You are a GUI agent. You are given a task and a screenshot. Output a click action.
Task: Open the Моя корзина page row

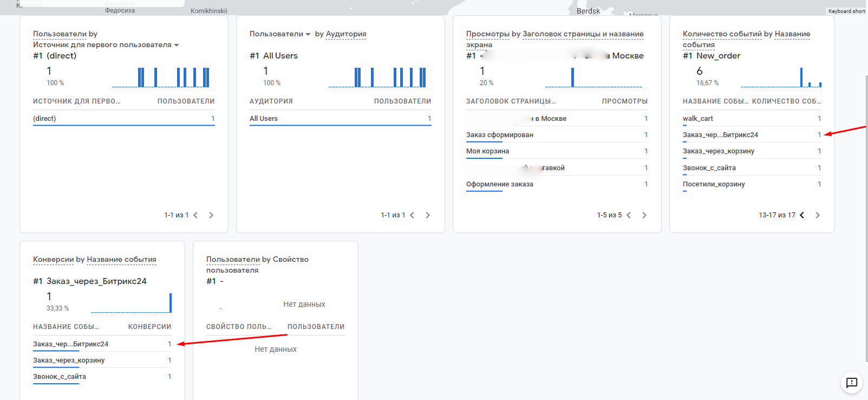(x=488, y=151)
